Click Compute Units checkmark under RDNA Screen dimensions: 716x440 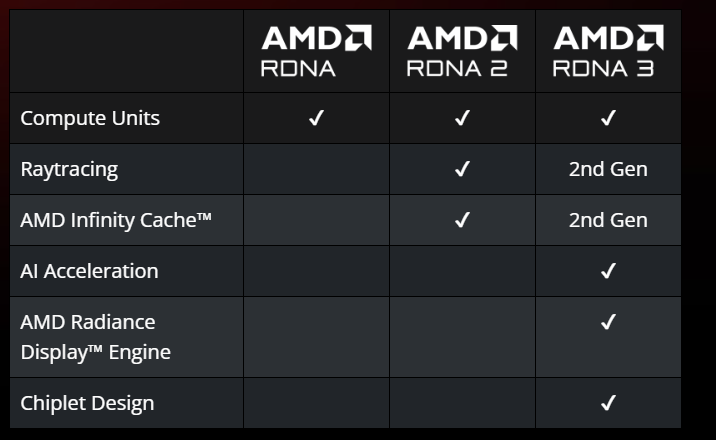tap(316, 118)
